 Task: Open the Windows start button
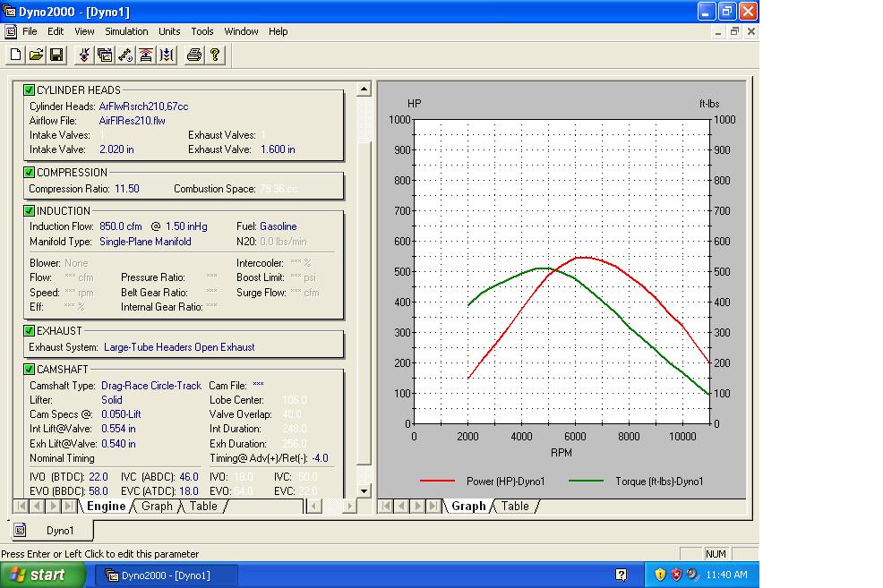point(42,575)
